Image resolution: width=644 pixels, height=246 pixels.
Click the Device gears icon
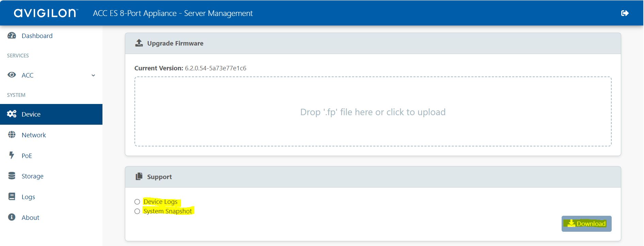click(x=12, y=114)
